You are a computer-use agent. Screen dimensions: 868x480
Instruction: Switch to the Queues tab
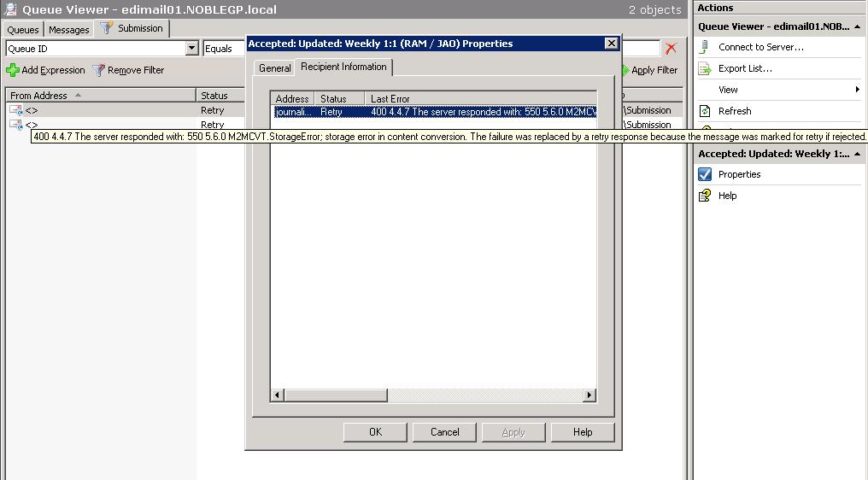(x=23, y=30)
